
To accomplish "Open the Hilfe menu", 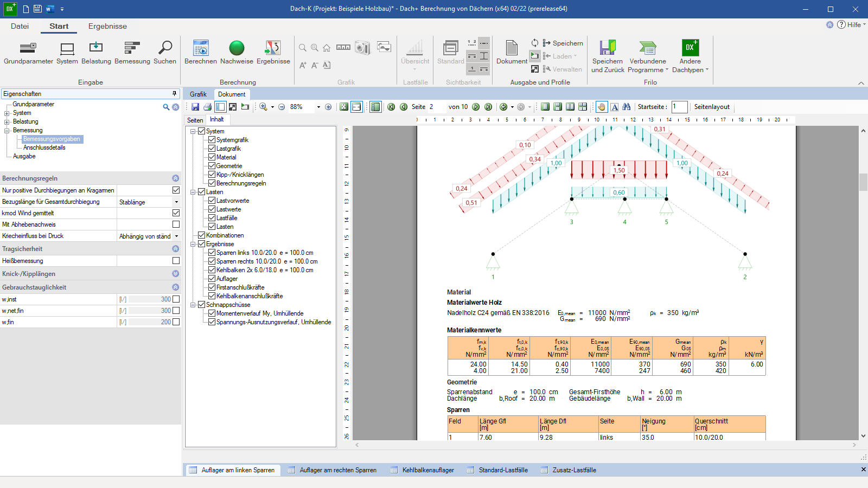I will pos(852,24).
